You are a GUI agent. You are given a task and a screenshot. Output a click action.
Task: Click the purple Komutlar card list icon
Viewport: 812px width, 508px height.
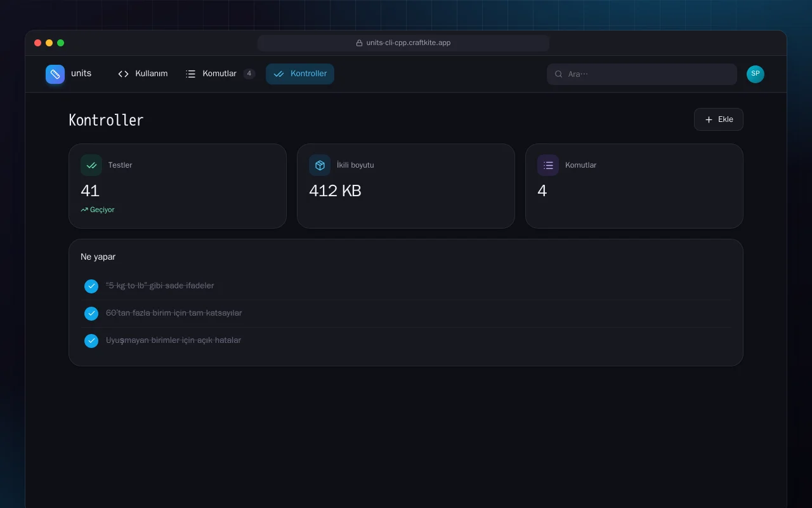(548, 165)
